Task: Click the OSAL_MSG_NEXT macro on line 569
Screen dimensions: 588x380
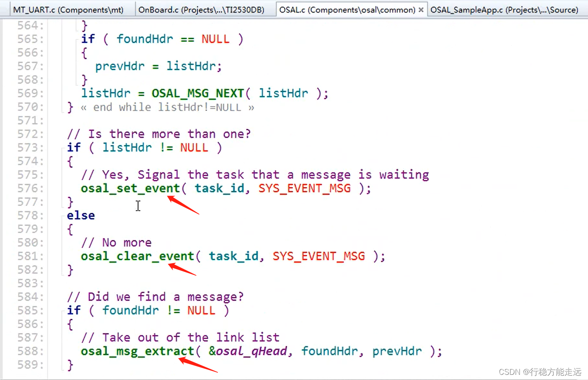Action: [197, 93]
